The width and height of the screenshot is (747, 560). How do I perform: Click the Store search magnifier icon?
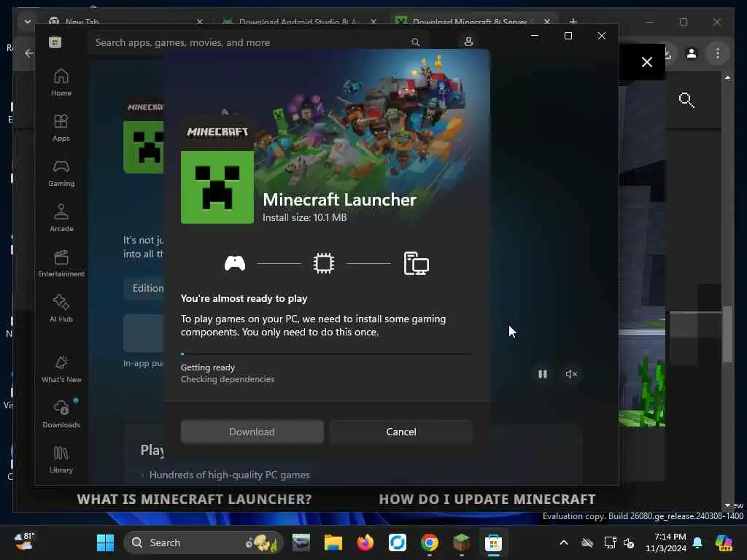pos(415,42)
